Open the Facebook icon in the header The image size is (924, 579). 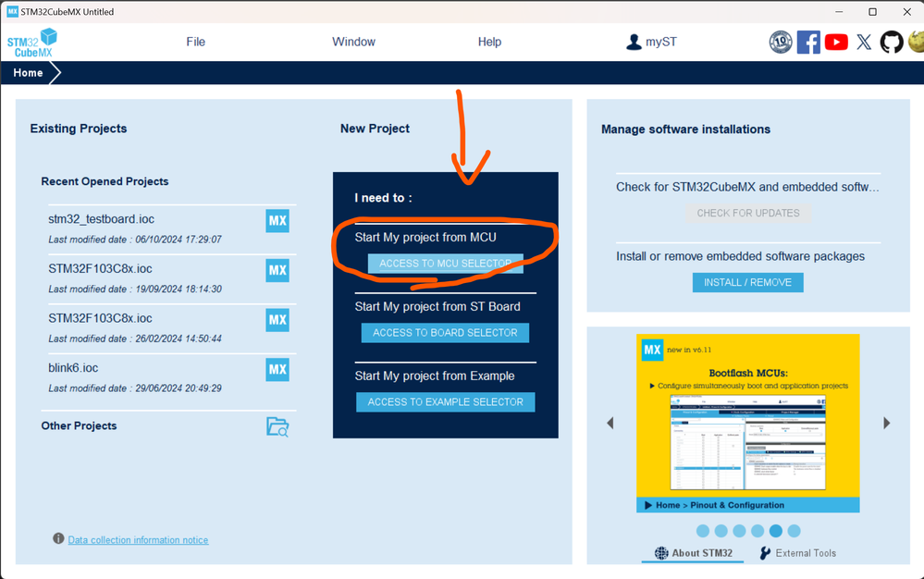click(808, 42)
